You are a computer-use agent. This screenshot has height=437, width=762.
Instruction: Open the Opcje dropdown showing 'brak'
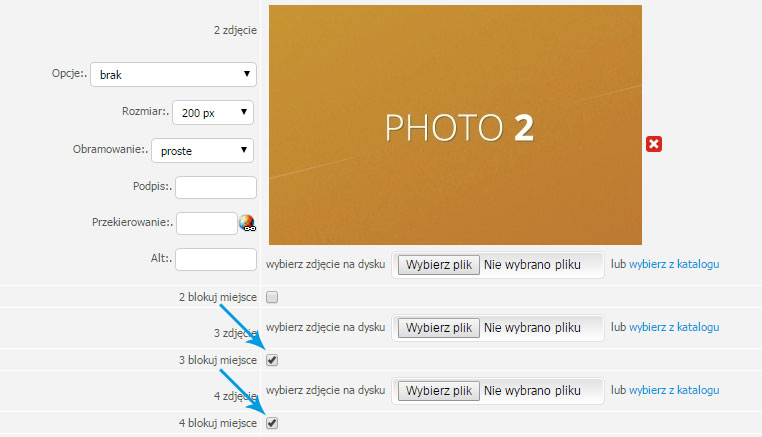point(173,74)
